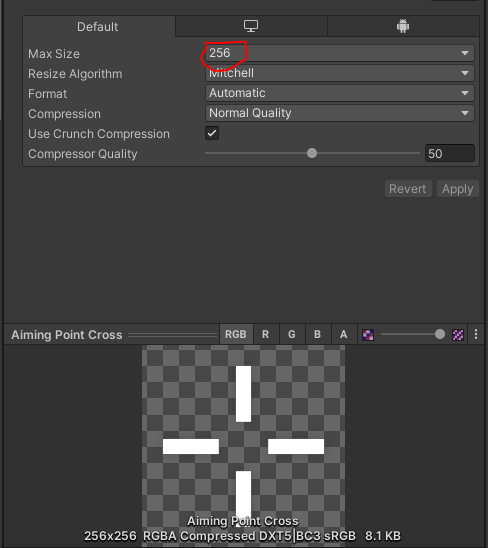Open the preview panel three-dot options menu
This screenshot has height=548, width=488.
(x=476, y=334)
